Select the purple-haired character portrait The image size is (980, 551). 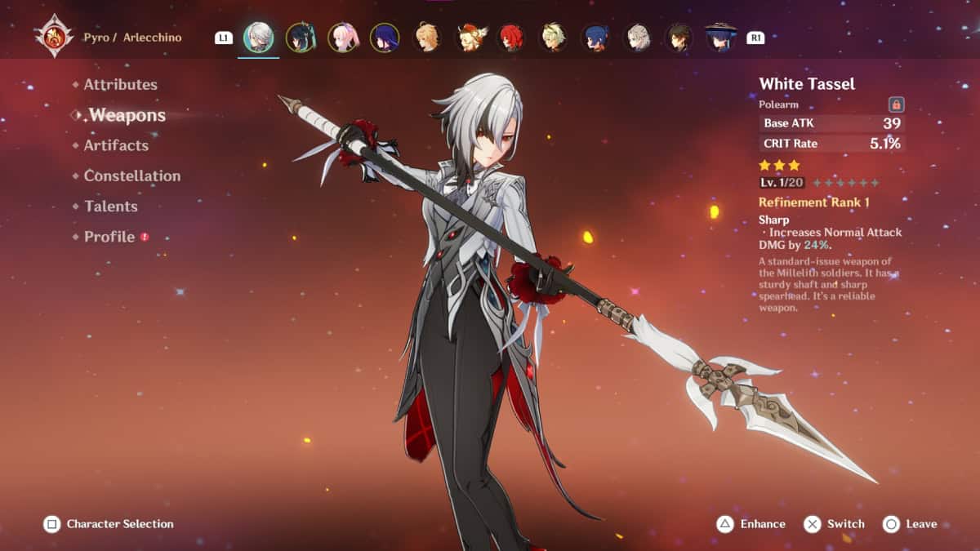click(384, 38)
